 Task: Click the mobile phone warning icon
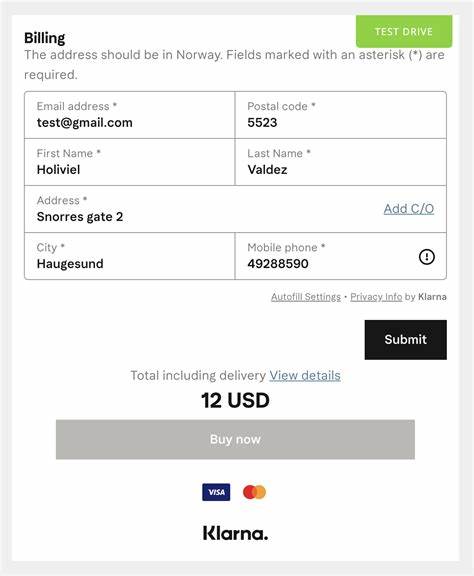tap(427, 257)
